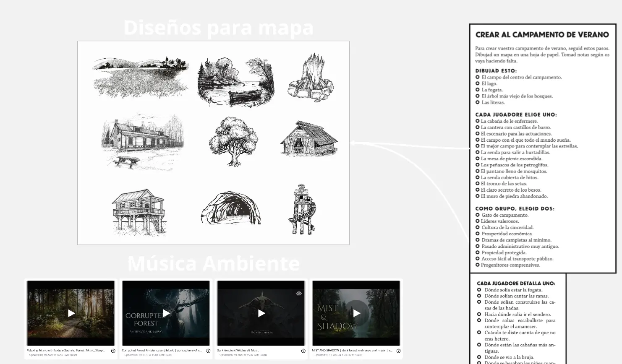Open the 'MIST AND SHADOW' video title link

[352, 350]
